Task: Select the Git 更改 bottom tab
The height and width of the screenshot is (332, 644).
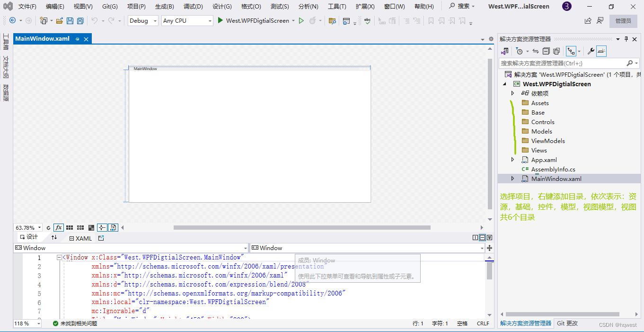Action: pyautogui.click(x=567, y=323)
